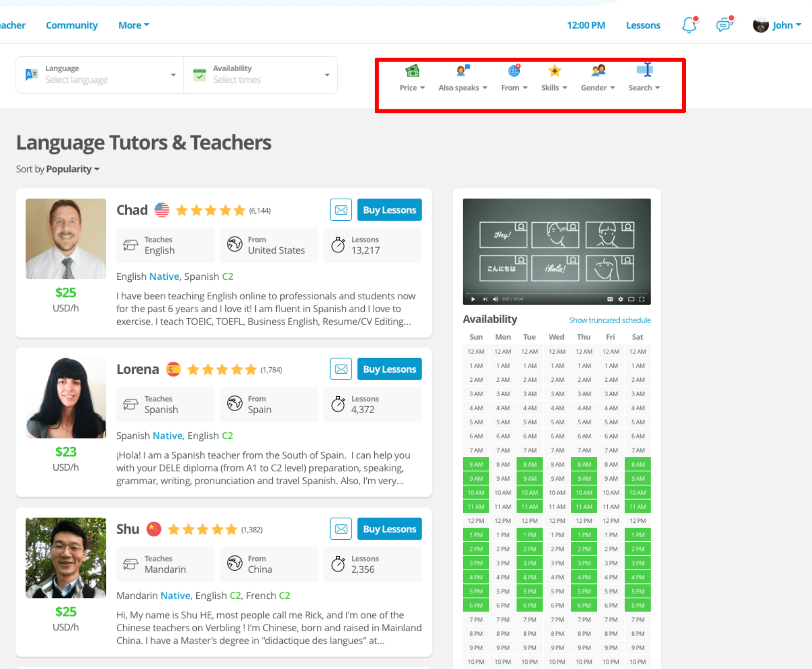This screenshot has height=669, width=812.
Task: Expand the More menu in navigation
Action: (x=133, y=25)
